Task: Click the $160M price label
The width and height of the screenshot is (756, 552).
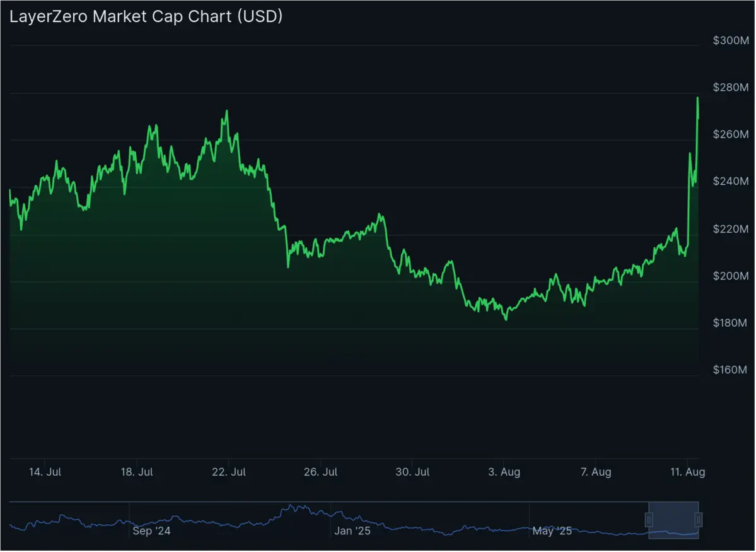Action: [731, 370]
